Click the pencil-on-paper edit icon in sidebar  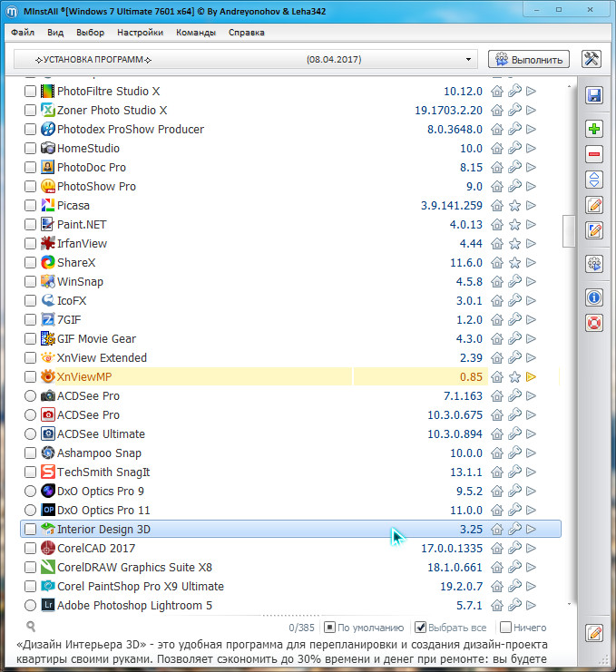[x=593, y=205]
